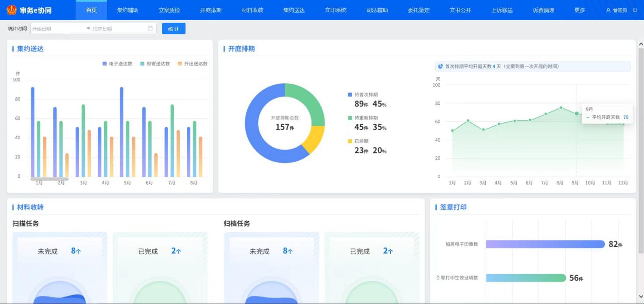Click the scroll down arrow icon

(641, 297)
